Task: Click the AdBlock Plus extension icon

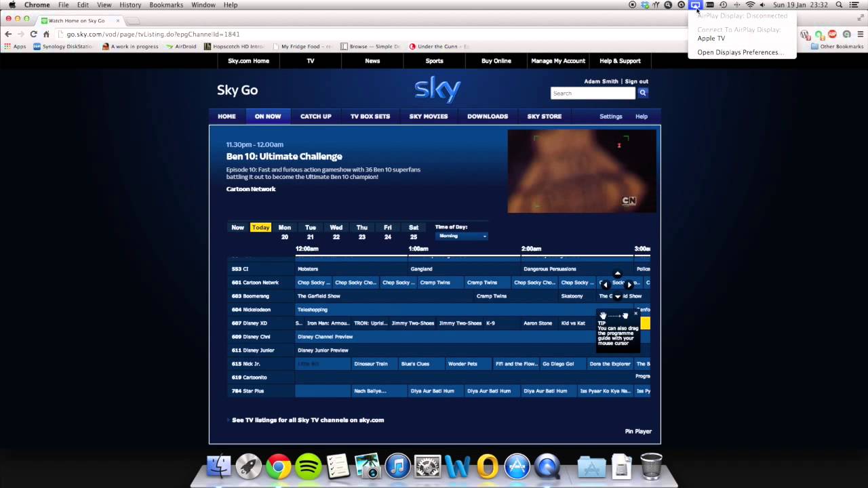Action: pyautogui.click(x=832, y=34)
